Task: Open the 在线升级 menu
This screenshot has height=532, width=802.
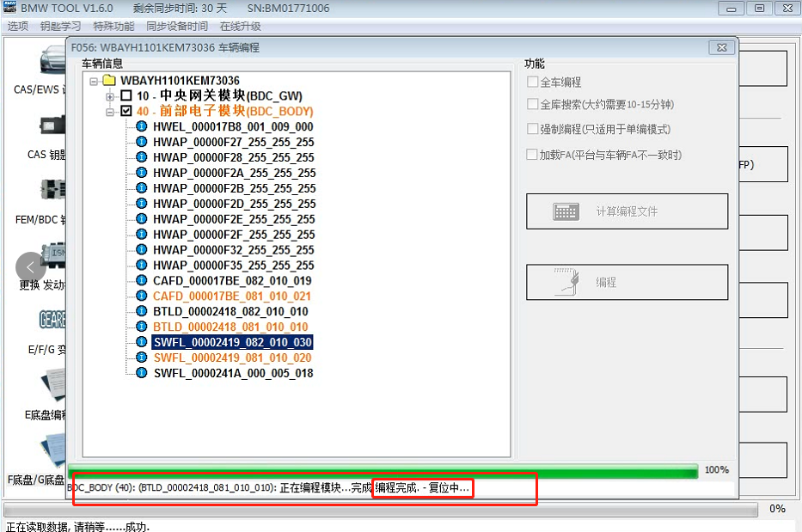Action: pos(241,26)
